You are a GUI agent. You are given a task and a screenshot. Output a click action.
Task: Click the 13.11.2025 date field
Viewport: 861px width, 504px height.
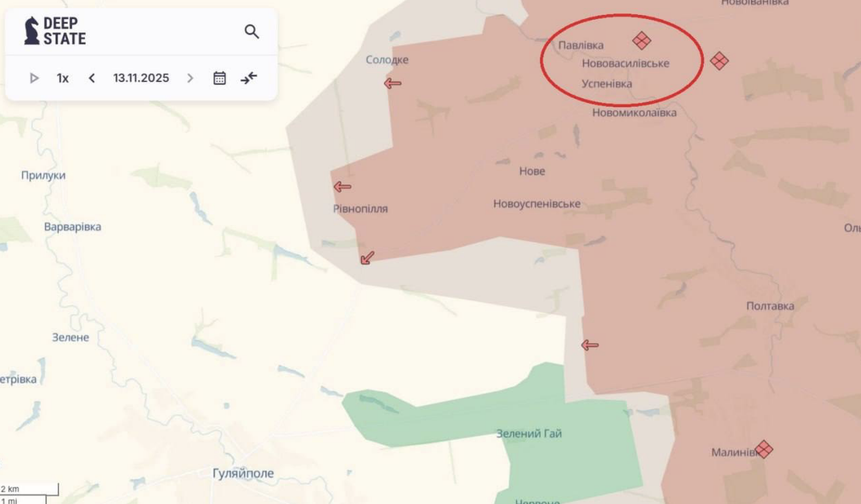click(141, 78)
